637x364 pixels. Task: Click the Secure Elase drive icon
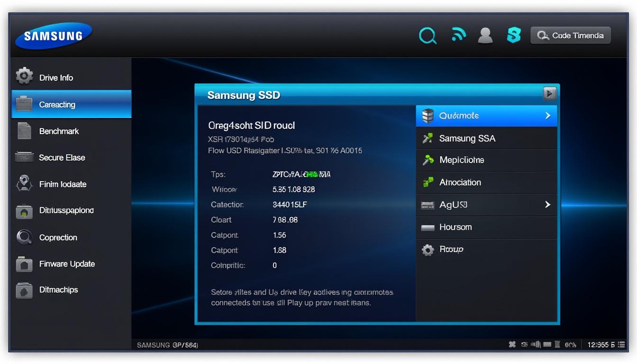(24, 157)
